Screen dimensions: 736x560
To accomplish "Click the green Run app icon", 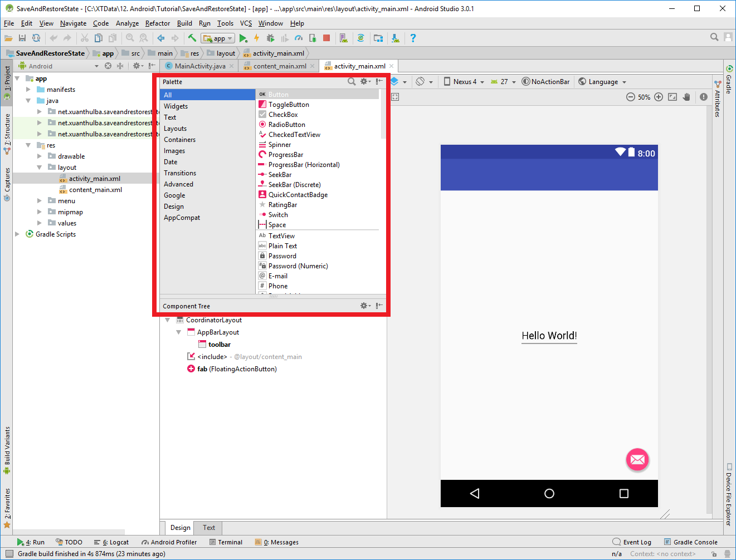I will coord(243,38).
